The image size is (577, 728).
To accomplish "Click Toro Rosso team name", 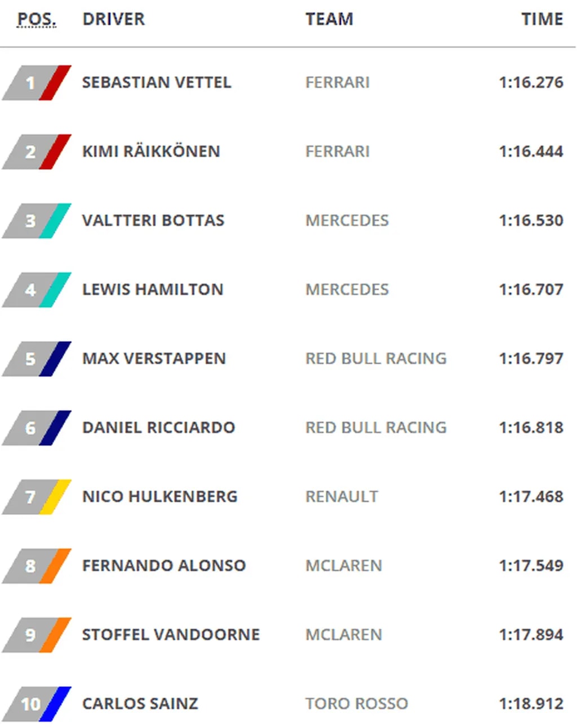I will tap(356, 704).
